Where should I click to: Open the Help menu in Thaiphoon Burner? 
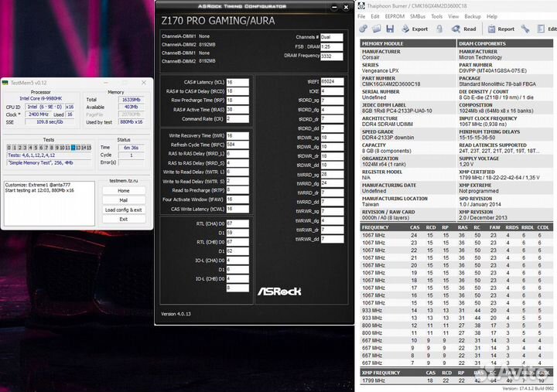(492, 16)
